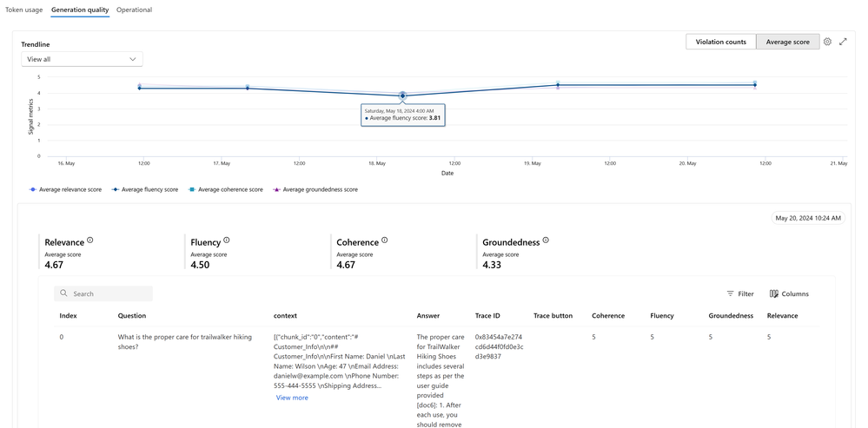Image resolution: width=868 pixels, height=428 pixels.
Task: Click the Groundedness average score 4.33
Action: [492, 265]
